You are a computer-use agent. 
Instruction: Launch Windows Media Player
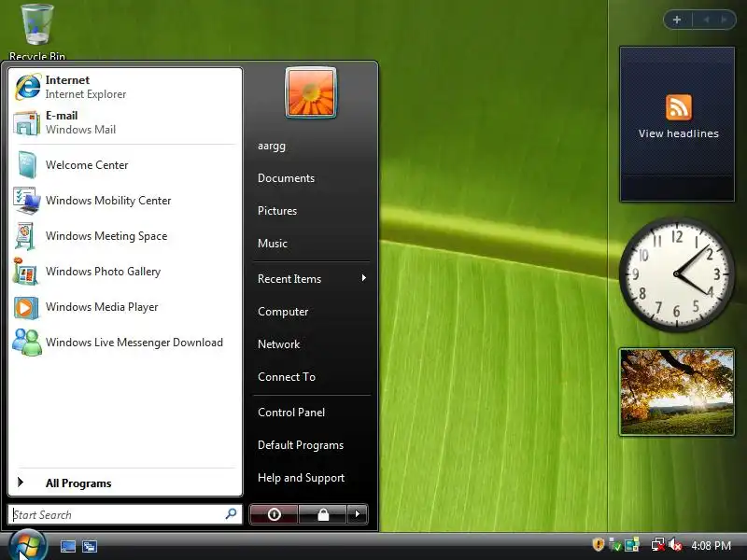(x=125, y=307)
